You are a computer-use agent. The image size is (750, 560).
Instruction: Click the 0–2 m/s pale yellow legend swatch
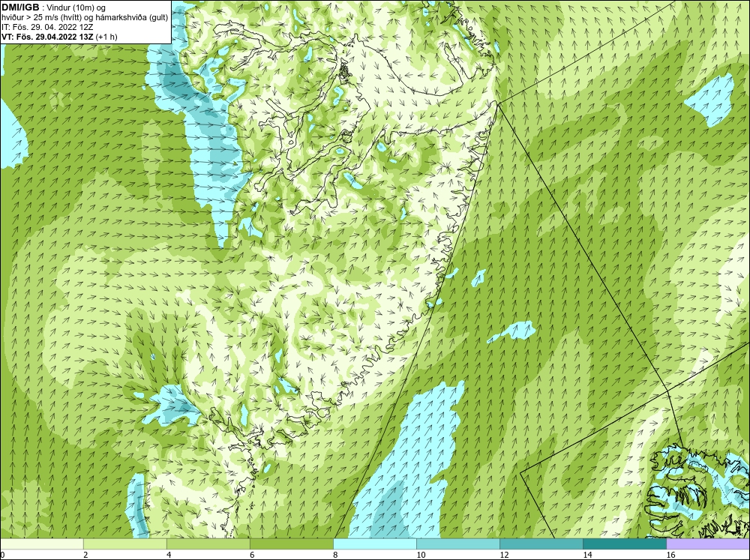click(41, 544)
